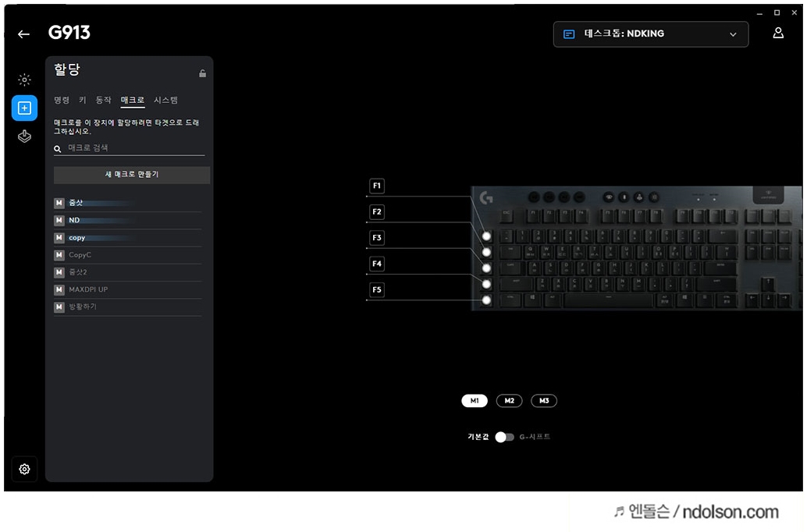Image resolution: width=807 pixels, height=532 pixels.
Task: Switch to the 명령 tab
Action: pos(62,100)
